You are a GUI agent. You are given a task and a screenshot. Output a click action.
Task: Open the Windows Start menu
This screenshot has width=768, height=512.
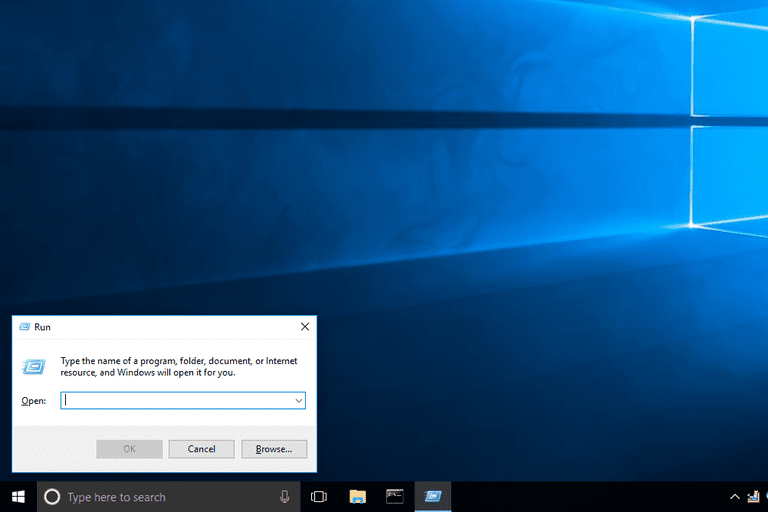[x=18, y=497]
